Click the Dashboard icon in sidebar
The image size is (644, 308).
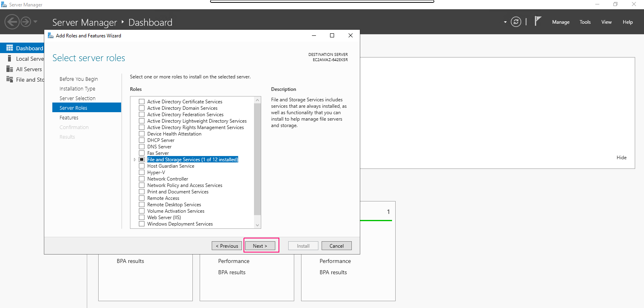pos(10,48)
